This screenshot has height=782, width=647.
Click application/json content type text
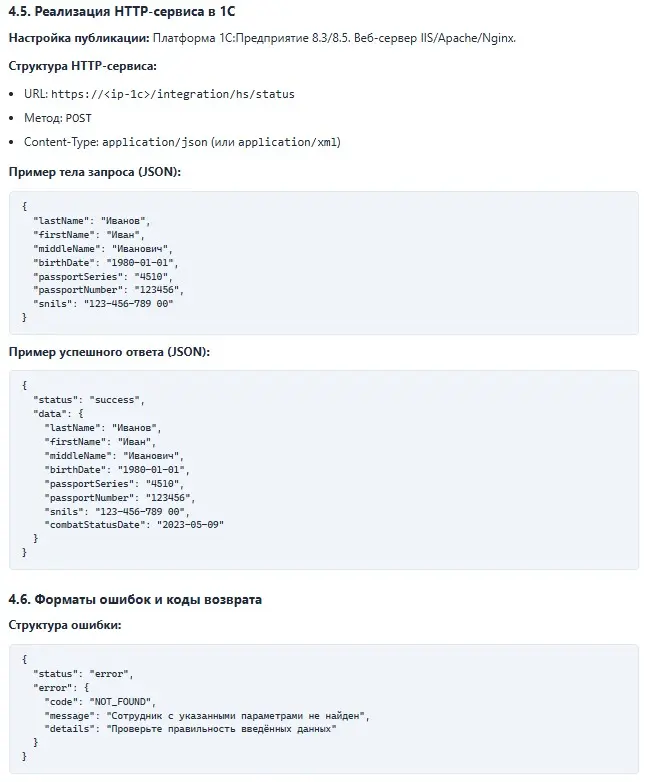[x=155, y=142]
